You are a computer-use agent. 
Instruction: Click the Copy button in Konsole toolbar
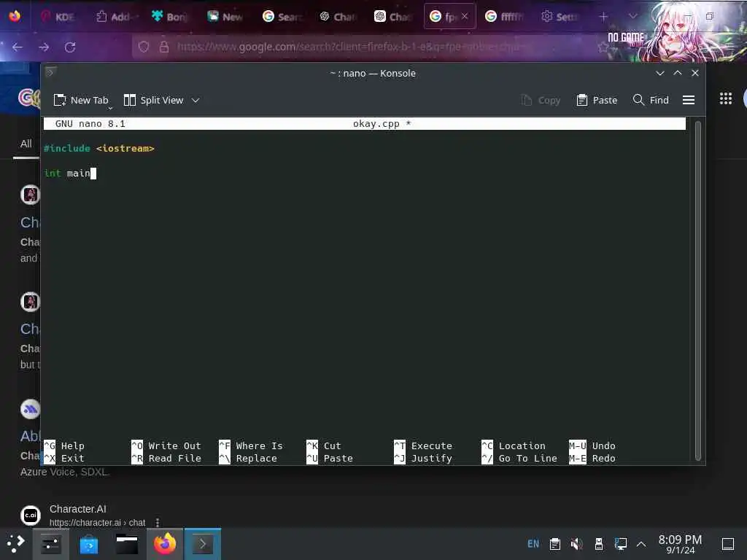(x=541, y=100)
